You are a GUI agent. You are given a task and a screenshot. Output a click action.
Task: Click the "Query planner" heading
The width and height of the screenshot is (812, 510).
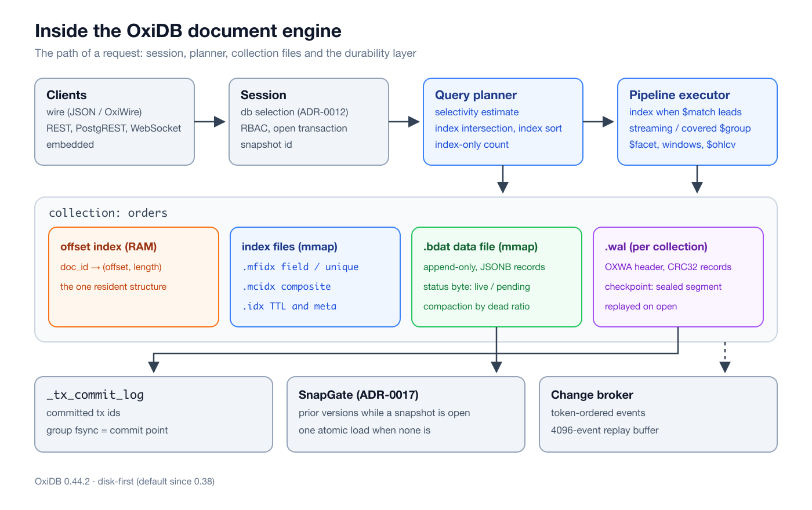point(476,95)
